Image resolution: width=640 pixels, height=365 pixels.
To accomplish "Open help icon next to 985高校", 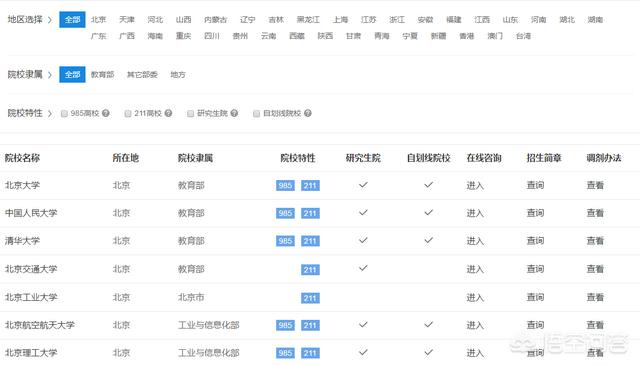I will 106,113.
